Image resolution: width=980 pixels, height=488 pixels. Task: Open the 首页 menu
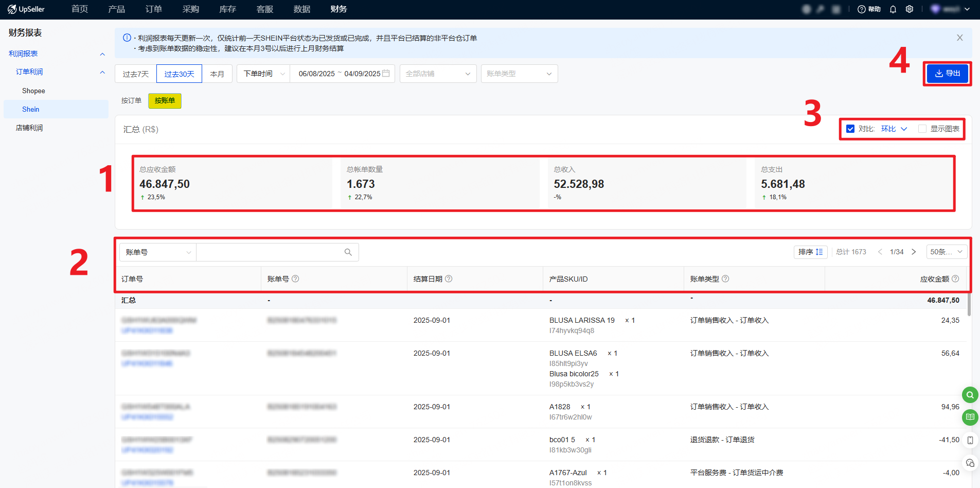pyautogui.click(x=80, y=9)
